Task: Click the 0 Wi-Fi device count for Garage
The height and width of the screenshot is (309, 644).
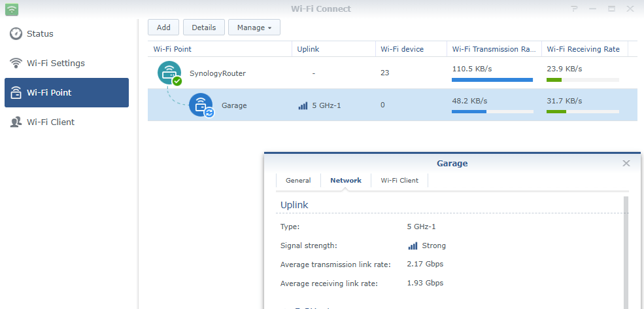Action: click(x=382, y=105)
